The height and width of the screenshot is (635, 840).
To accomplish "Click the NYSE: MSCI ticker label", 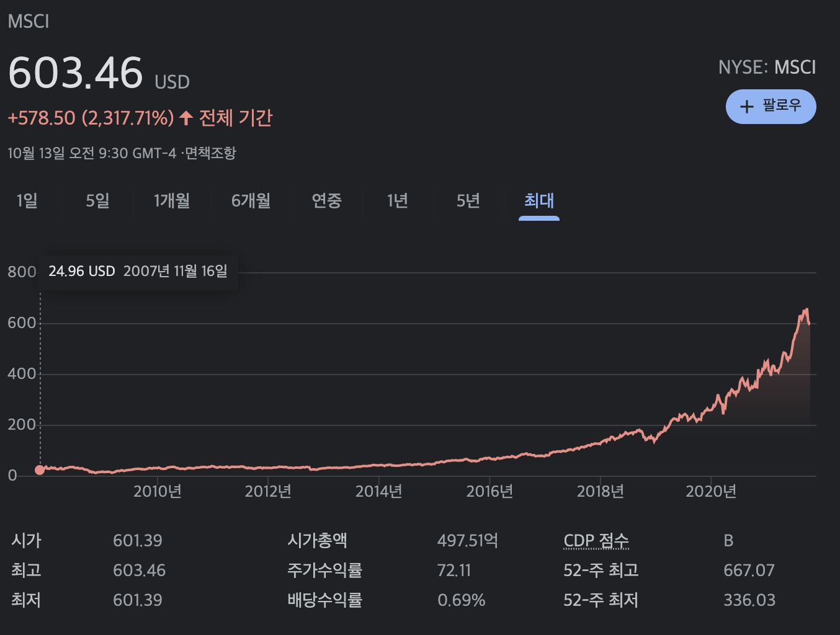I will coord(767,67).
